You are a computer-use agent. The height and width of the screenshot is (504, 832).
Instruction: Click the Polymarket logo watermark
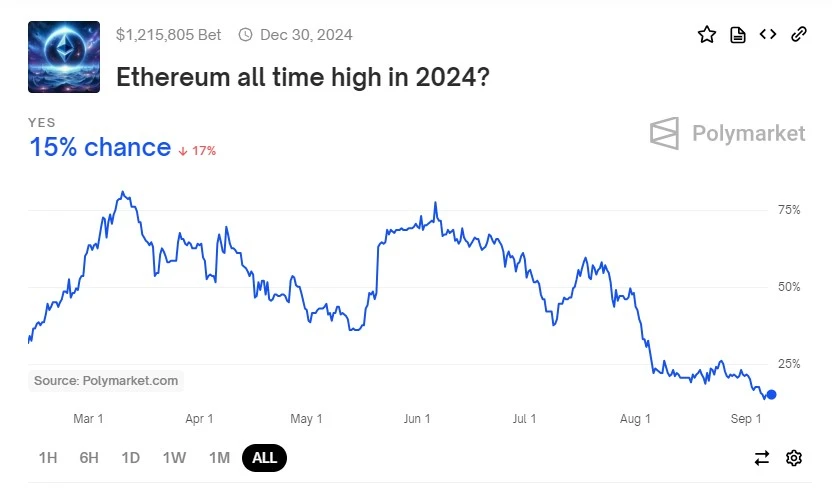[727, 133]
